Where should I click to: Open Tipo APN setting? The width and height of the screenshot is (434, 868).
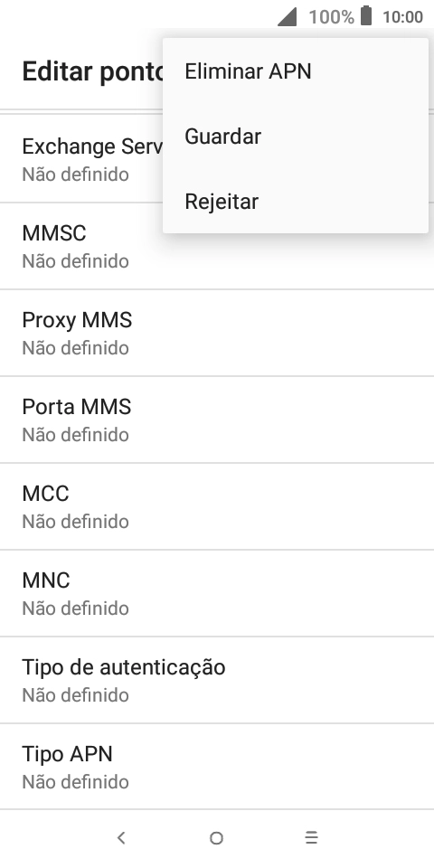217,767
